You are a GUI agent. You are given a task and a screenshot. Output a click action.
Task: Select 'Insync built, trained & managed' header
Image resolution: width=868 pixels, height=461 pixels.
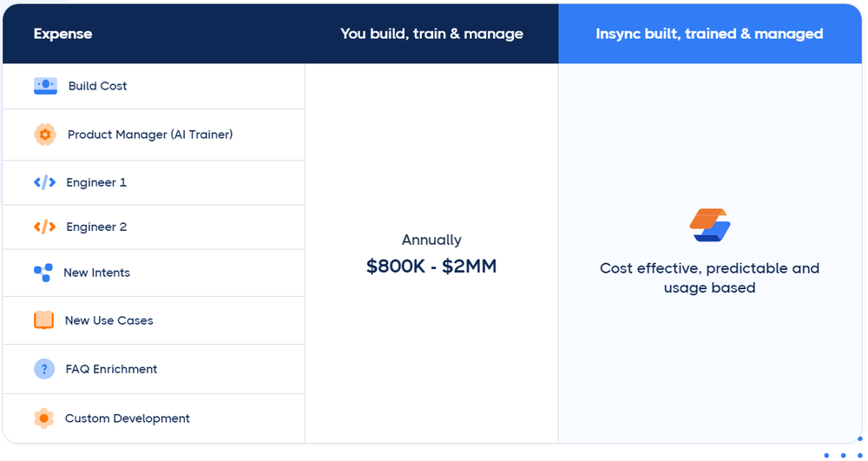click(x=710, y=34)
